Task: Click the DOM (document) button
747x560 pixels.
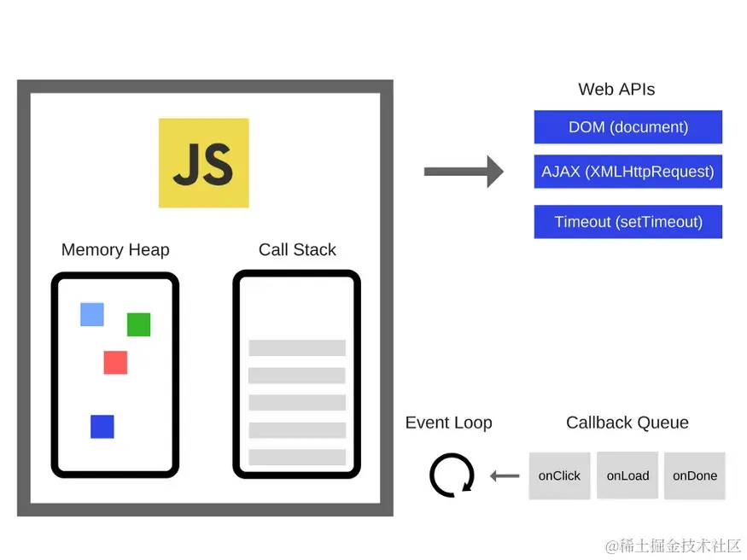Action: 627,126
